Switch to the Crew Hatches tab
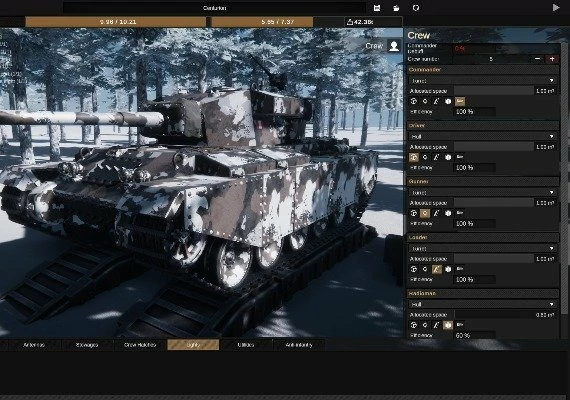Screen dimensions: 570x400 [140, 345]
